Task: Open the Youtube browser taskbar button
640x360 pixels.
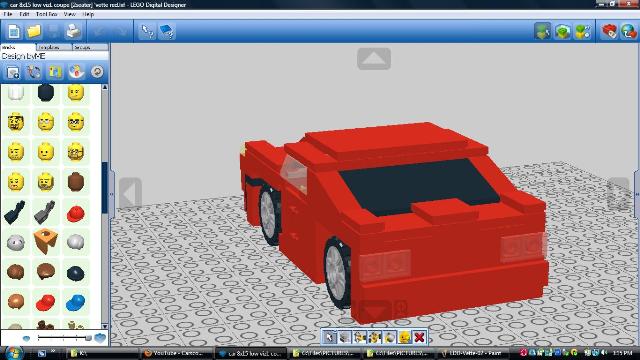Action: (177, 353)
